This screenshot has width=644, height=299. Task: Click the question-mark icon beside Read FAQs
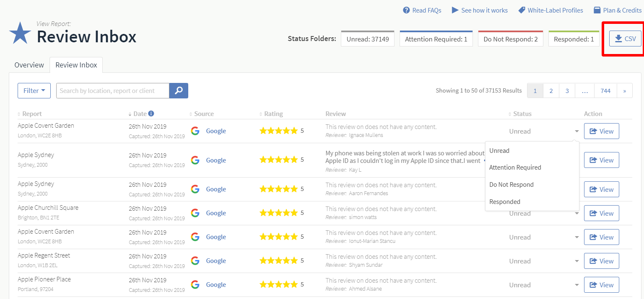click(406, 10)
